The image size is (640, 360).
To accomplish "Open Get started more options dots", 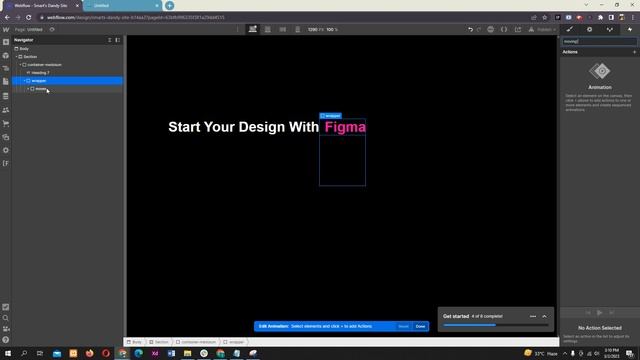I will pos(533,316).
